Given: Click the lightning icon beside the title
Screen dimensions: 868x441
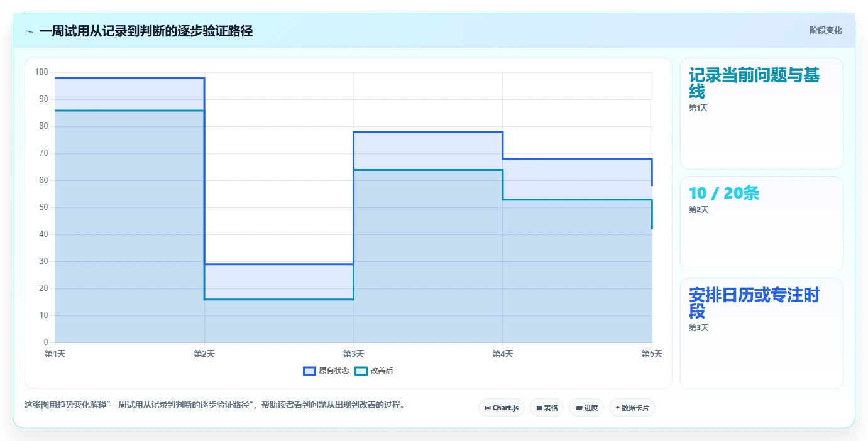Looking at the screenshot, I should [30, 31].
